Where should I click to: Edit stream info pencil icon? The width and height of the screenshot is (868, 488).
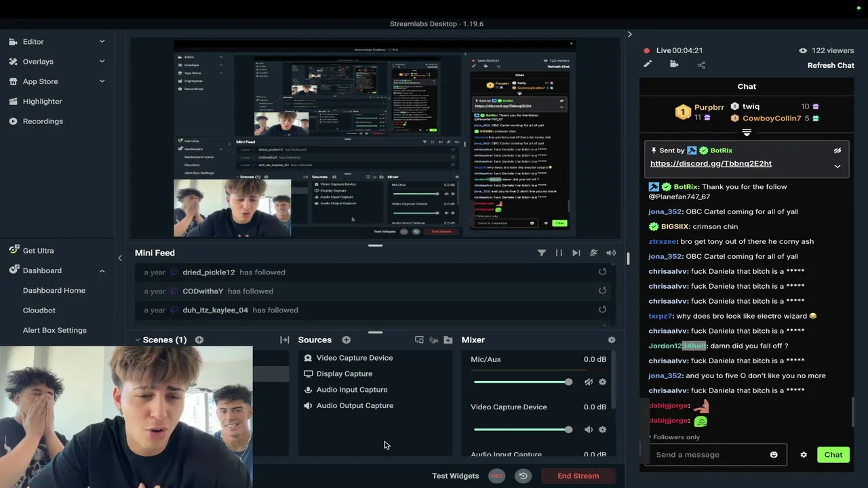point(648,64)
